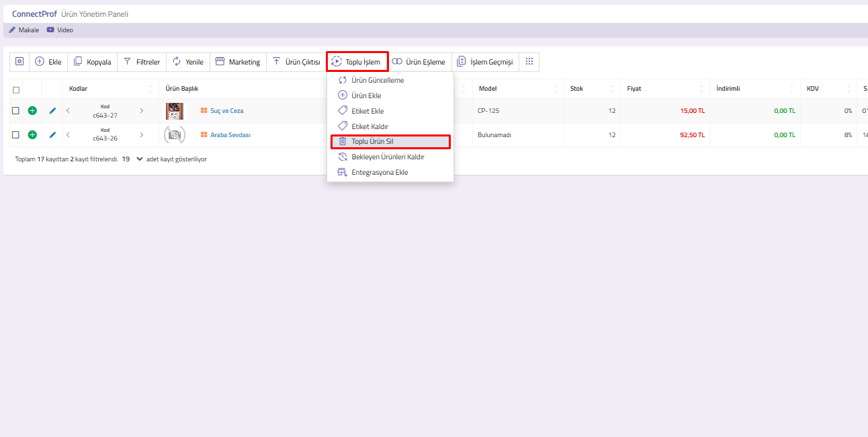Viewport: 868px width, 437px height.
Task: Click the settings icon left of Ekle
Action: pos(19,62)
